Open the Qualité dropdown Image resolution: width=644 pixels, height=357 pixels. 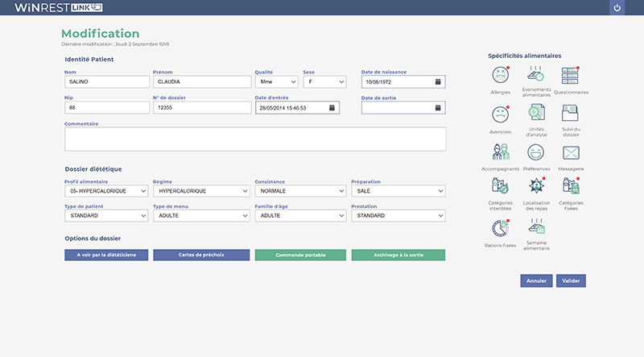coord(275,81)
